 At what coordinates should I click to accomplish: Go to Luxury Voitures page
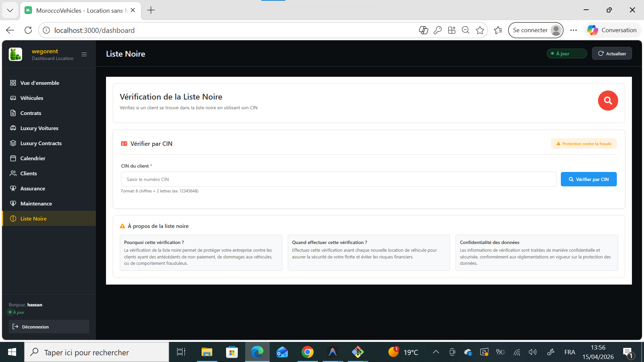click(39, 128)
